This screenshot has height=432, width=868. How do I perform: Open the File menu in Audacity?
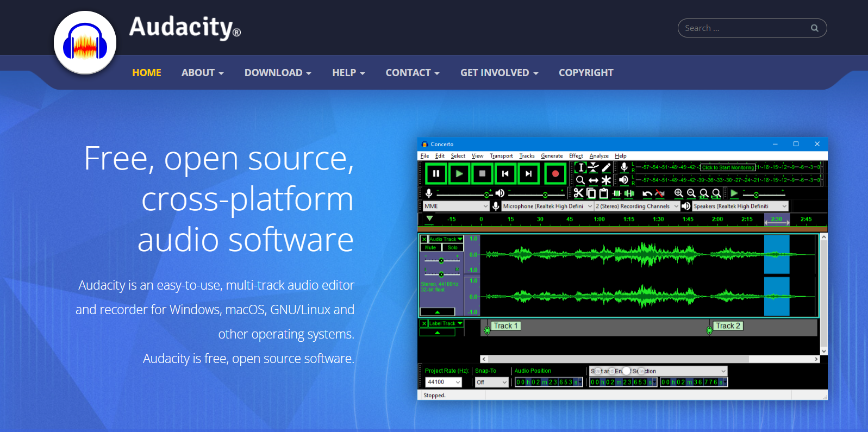point(424,156)
